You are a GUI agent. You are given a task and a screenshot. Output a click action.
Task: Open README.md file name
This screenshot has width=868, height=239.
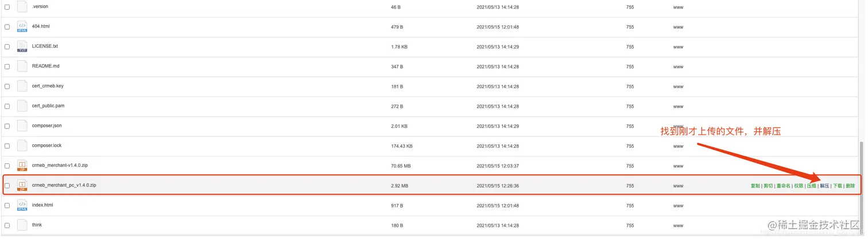point(46,66)
